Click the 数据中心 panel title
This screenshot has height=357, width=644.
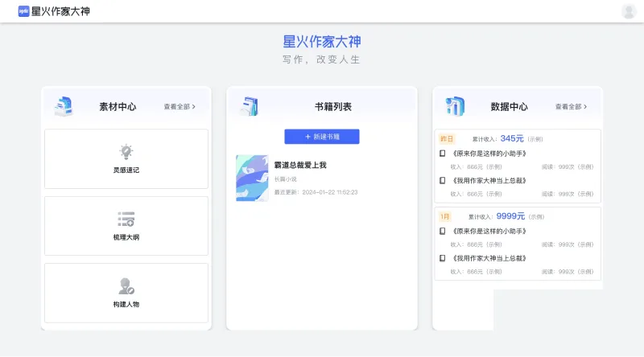click(509, 107)
